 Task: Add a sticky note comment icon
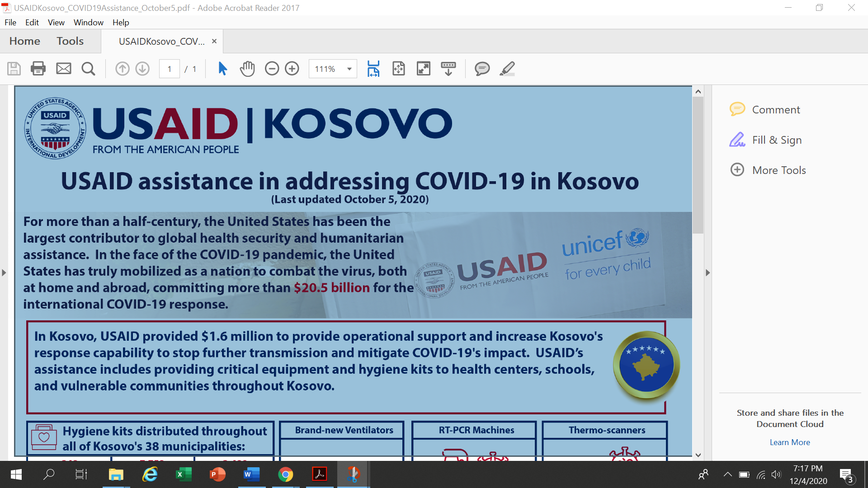482,69
